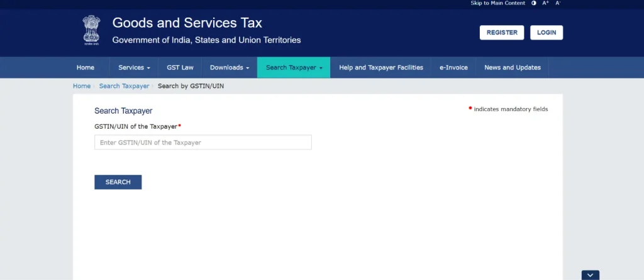Click the LOGIN button
Viewport: 644px width, 280px height.
[547, 33]
